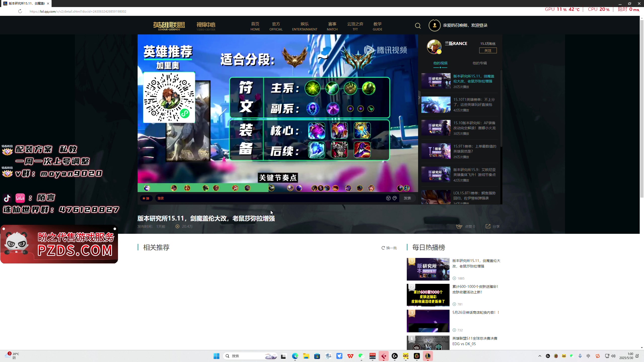Open the 云顶之弈 TFT menu
This screenshot has height=362, width=644.
355,26
